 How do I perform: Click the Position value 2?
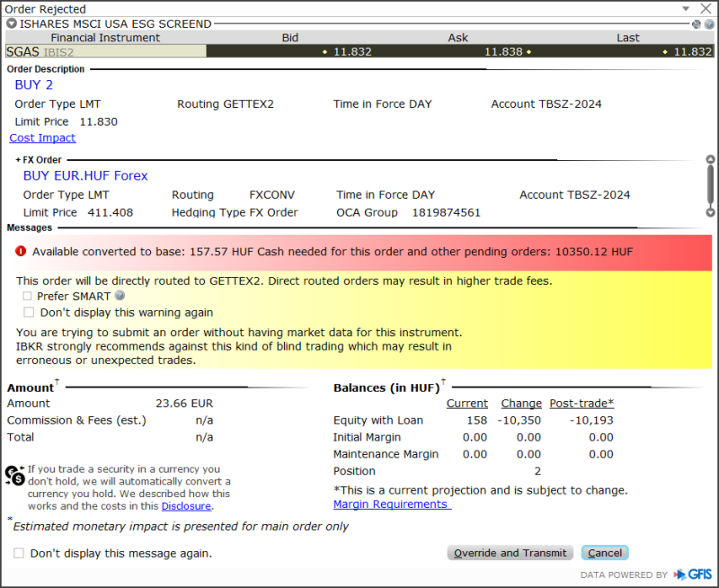(x=537, y=471)
